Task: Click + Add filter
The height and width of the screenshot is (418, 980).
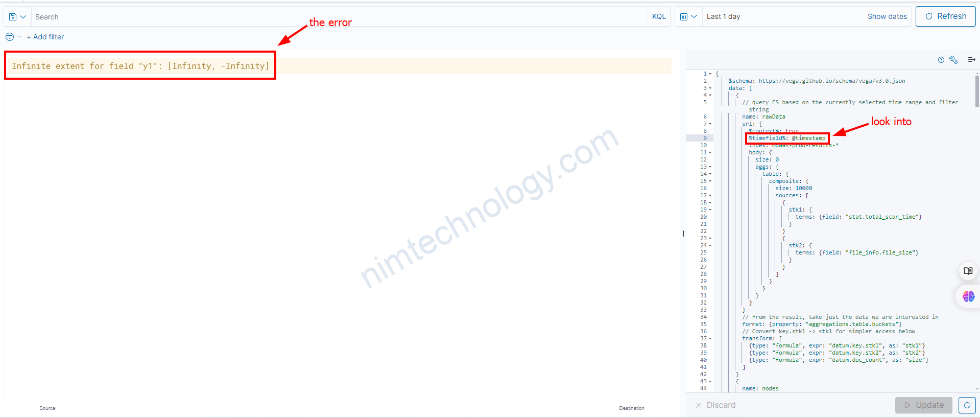Action: point(45,37)
